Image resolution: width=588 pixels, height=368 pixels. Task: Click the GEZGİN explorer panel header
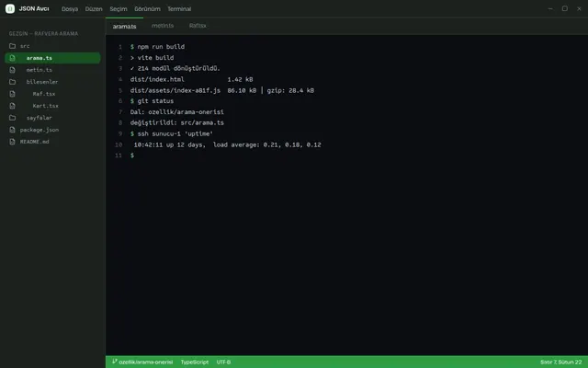pyautogui.click(x=43, y=34)
